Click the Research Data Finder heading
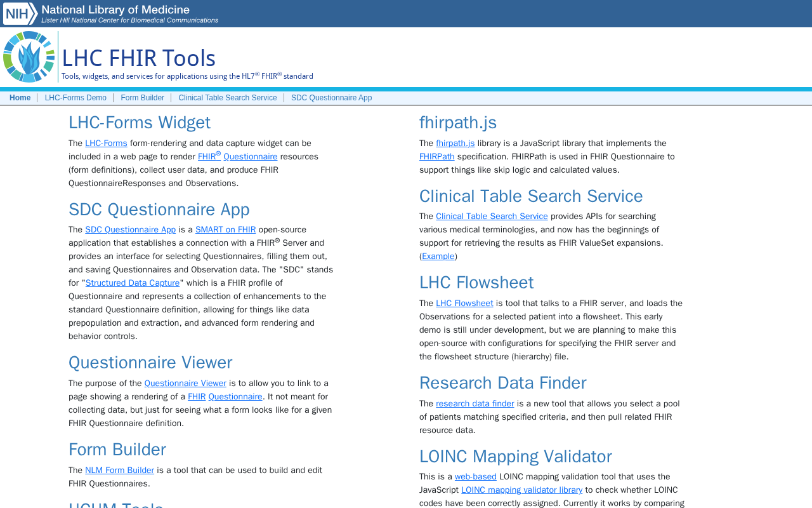The width and height of the screenshot is (812, 508). (503, 383)
